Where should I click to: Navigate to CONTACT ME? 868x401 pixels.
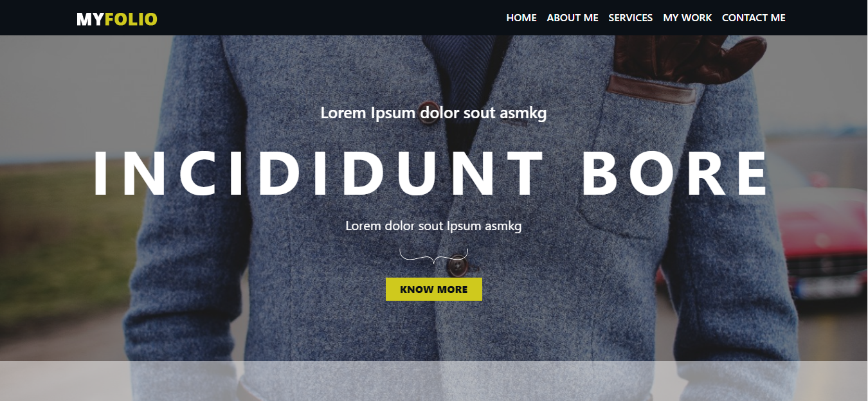click(754, 18)
